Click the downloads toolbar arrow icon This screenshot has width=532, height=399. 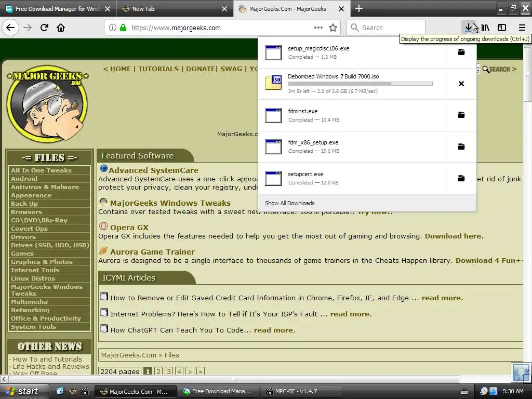(x=469, y=28)
